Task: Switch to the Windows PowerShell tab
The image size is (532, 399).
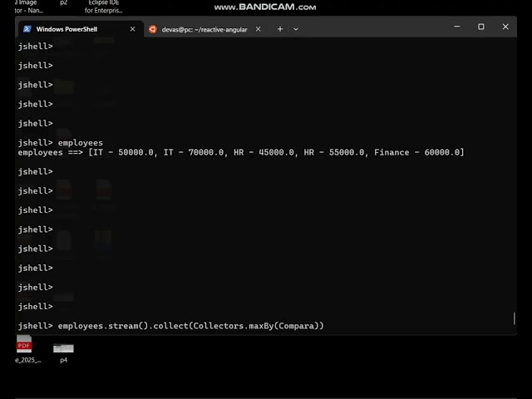Action: click(75, 29)
